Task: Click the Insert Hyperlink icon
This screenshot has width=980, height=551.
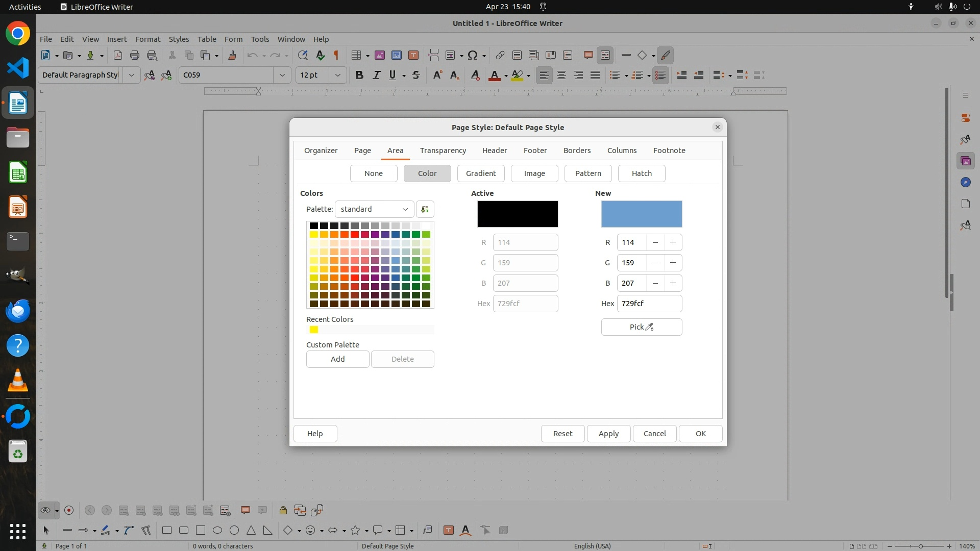Action: (x=500, y=55)
